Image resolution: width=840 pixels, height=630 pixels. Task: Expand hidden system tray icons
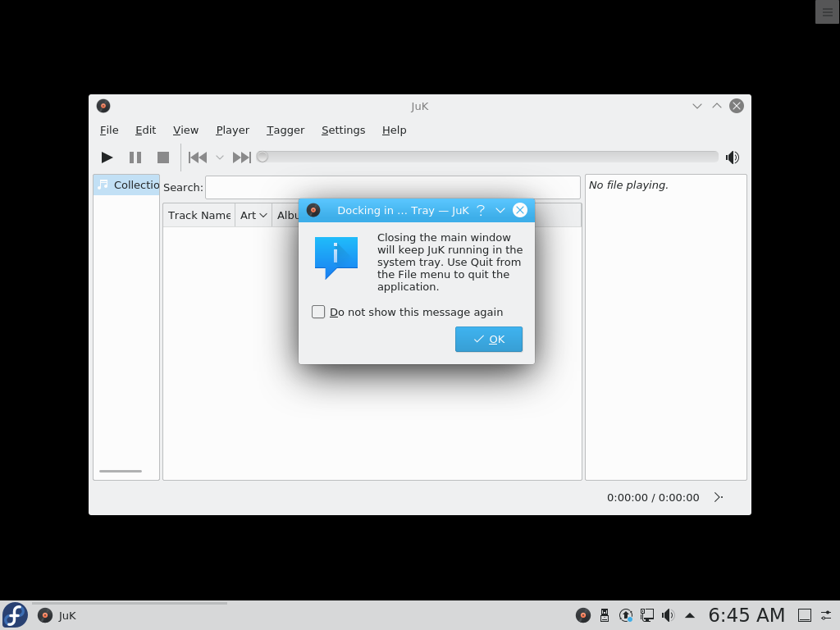point(690,615)
